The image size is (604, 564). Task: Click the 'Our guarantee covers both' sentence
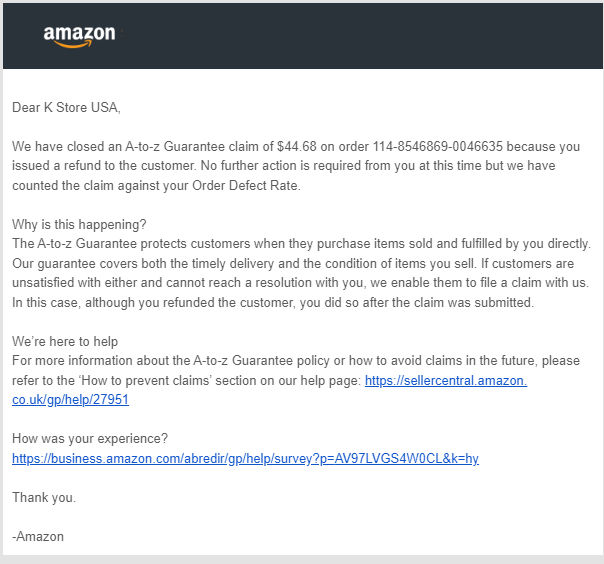tap(245, 264)
